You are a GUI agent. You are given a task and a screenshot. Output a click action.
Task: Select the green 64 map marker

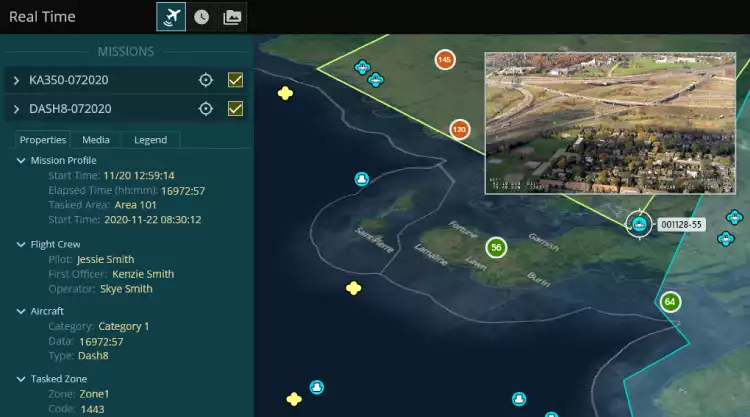670,302
